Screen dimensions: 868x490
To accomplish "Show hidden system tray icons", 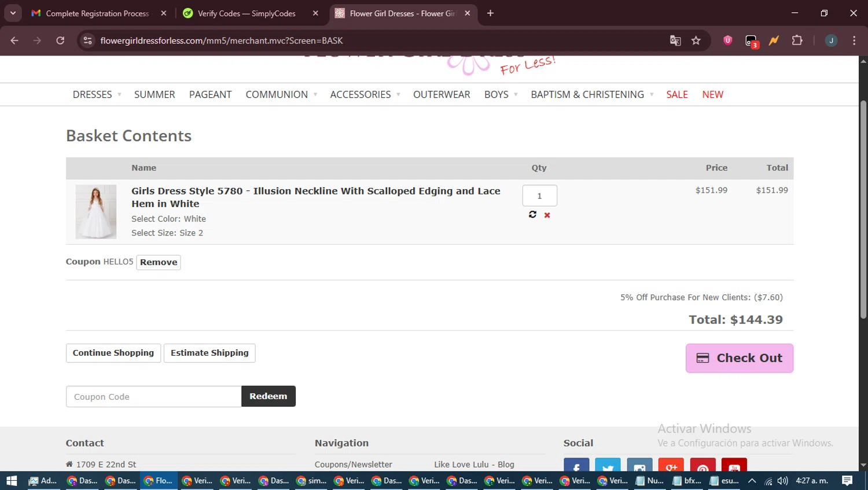I will [752, 481].
